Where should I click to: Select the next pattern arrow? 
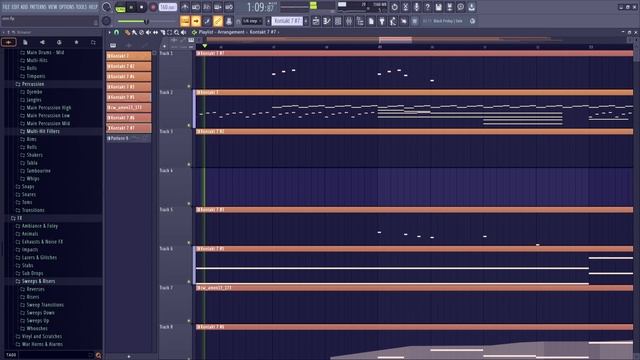click(x=306, y=21)
